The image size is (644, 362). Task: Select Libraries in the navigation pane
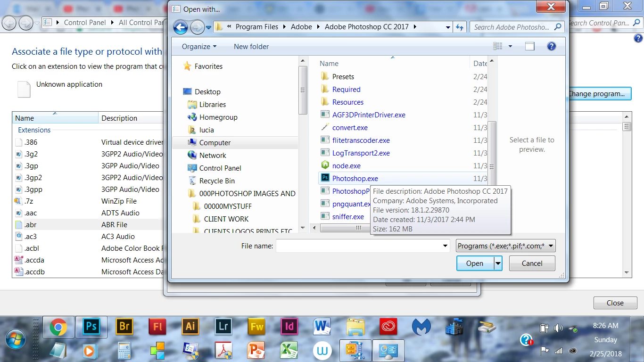(x=212, y=105)
